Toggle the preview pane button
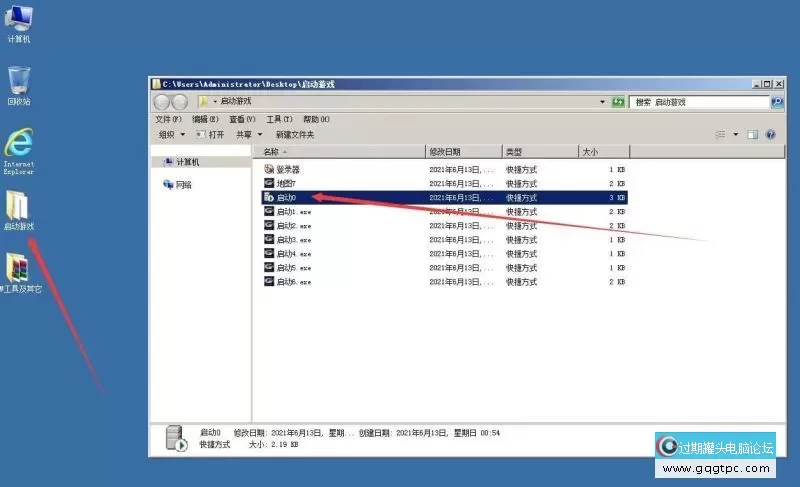Image resolution: width=800 pixels, height=487 pixels. [753, 134]
